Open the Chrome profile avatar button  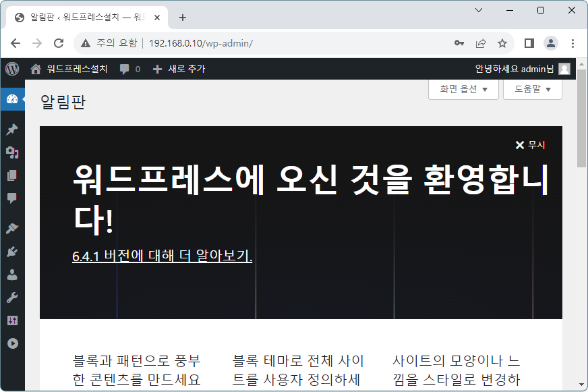tap(551, 43)
